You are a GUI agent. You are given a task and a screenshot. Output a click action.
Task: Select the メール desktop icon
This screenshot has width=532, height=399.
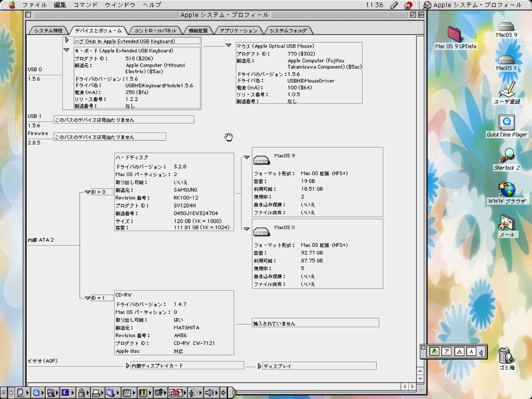tap(507, 223)
